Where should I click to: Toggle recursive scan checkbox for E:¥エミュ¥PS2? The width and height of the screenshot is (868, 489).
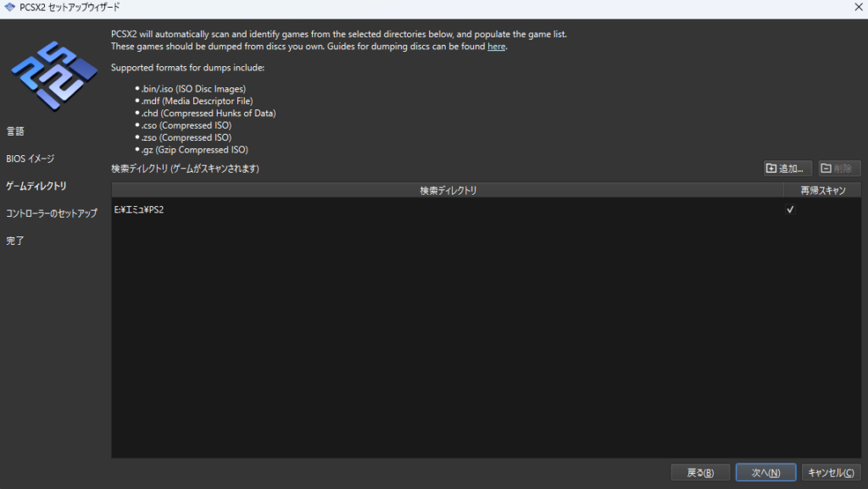pyautogui.click(x=790, y=209)
